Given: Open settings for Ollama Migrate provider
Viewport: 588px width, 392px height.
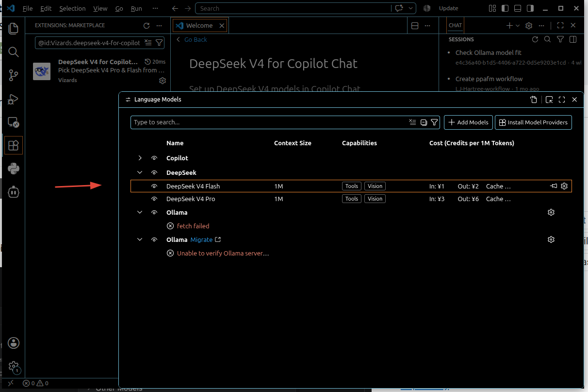Looking at the screenshot, I should pyautogui.click(x=551, y=239).
